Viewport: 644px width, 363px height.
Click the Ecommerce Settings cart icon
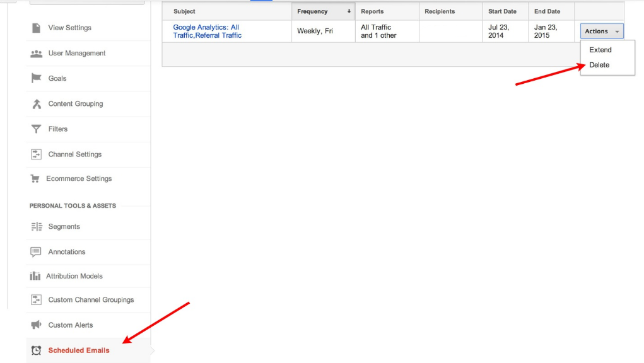point(35,179)
